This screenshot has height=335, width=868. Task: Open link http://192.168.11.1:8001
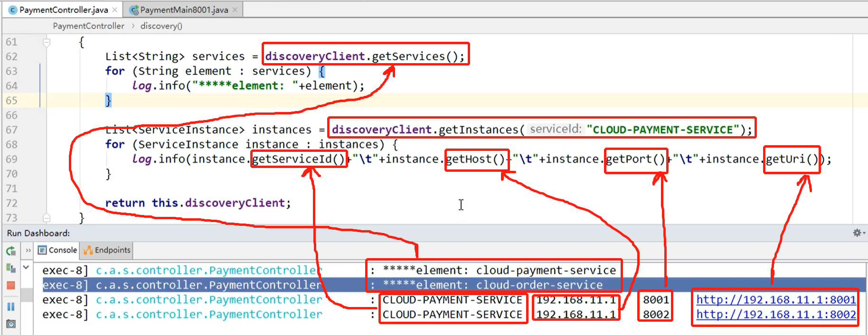[776, 300]
